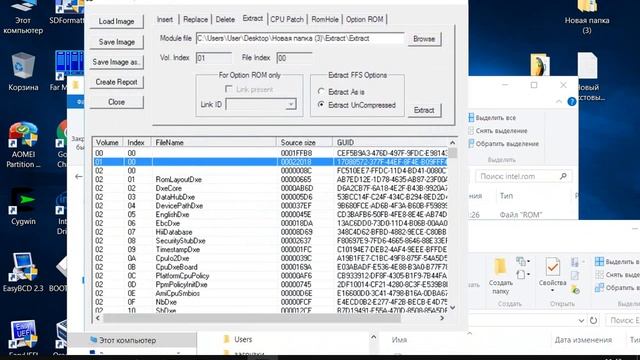The image size is (640, 360).
Task: Click the Browse button
Action: pyautogui.click(x=424, y=39)
